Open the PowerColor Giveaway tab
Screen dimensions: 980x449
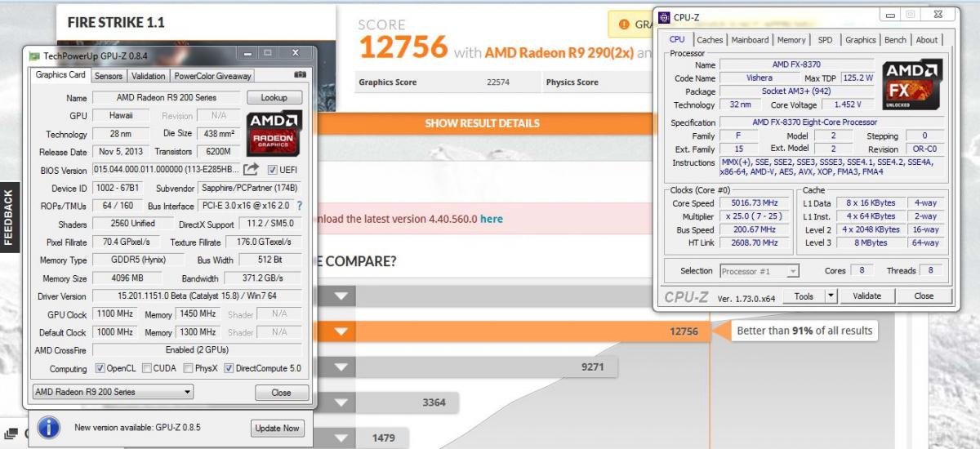tap(212, 76)
